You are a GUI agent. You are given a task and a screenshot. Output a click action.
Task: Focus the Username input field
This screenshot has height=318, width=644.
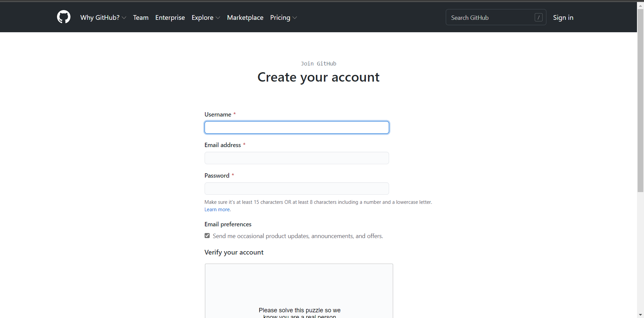click(x=297, y=127)
